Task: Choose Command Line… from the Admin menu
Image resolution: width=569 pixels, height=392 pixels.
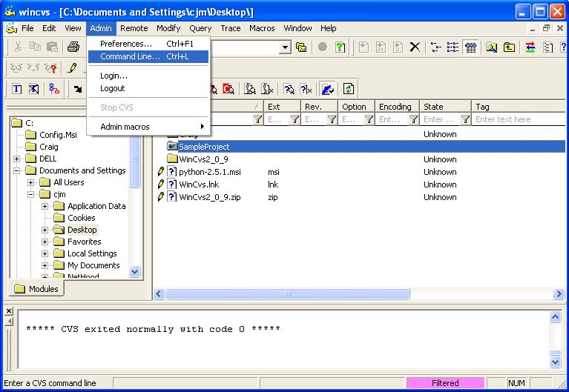Action: (x=148, y=56)
